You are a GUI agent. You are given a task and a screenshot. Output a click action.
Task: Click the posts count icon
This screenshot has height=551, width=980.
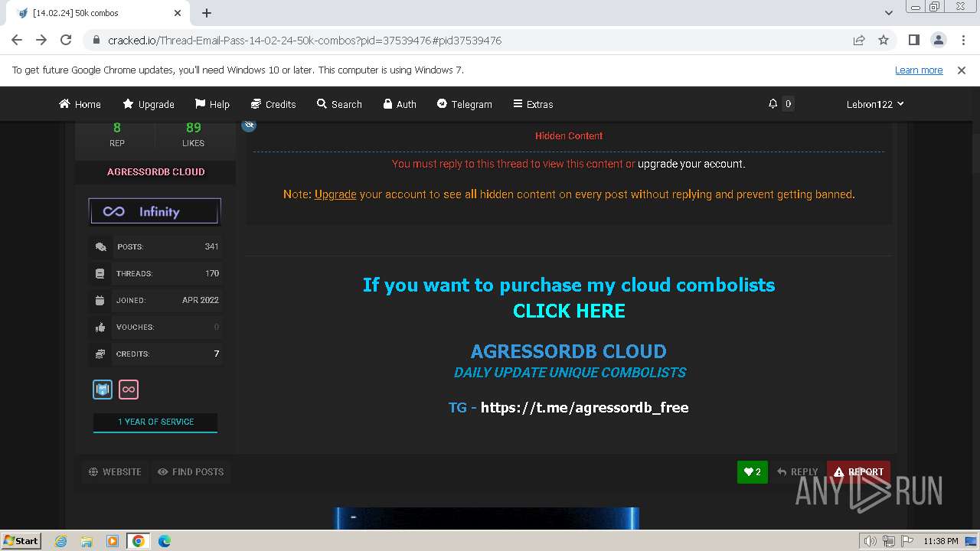tap(100, 247)
